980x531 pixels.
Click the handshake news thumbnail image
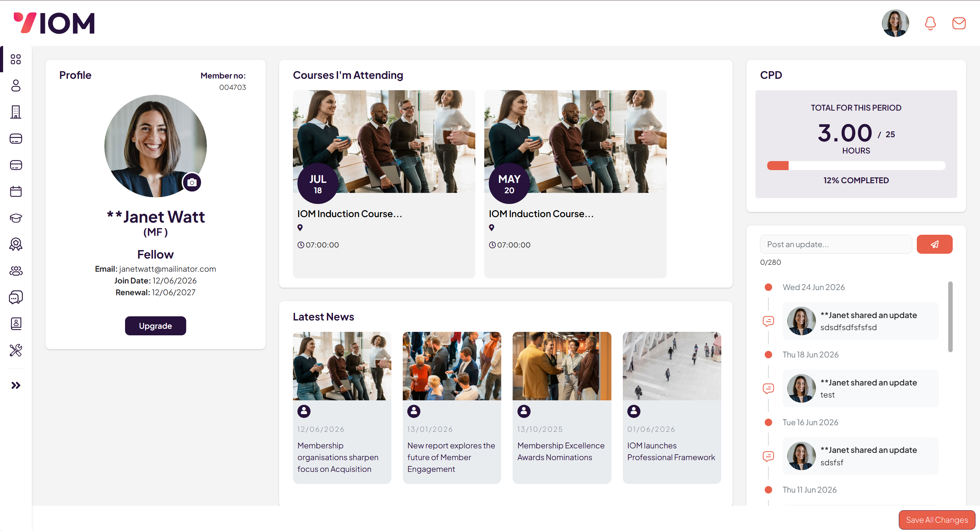(x=562, y=366)
